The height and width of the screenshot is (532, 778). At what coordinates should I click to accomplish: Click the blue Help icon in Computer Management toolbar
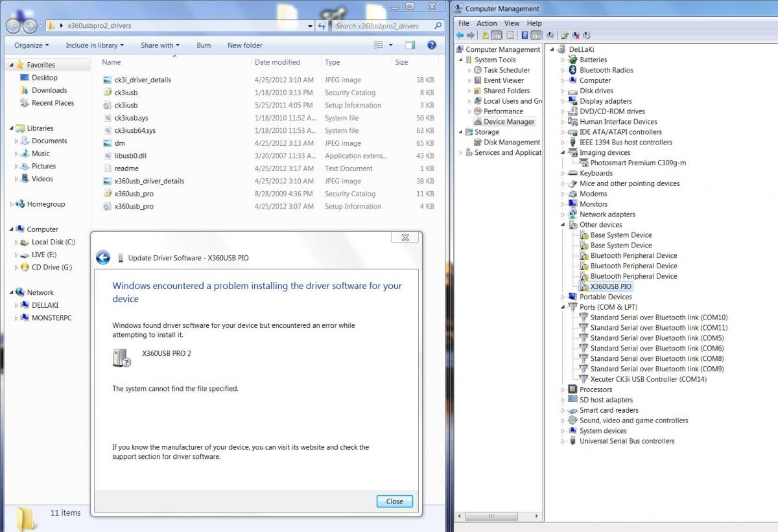click(x=523, y=35)
